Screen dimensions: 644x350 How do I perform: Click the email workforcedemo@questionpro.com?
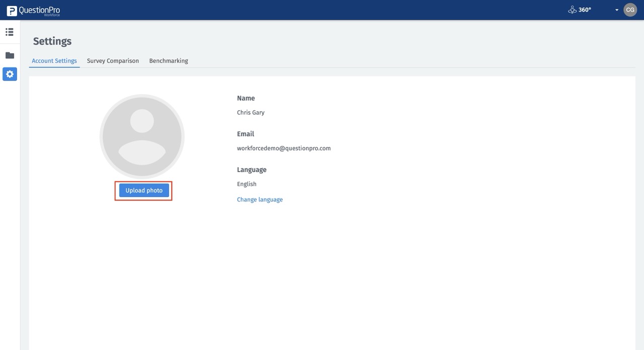[x=284, y=148]
